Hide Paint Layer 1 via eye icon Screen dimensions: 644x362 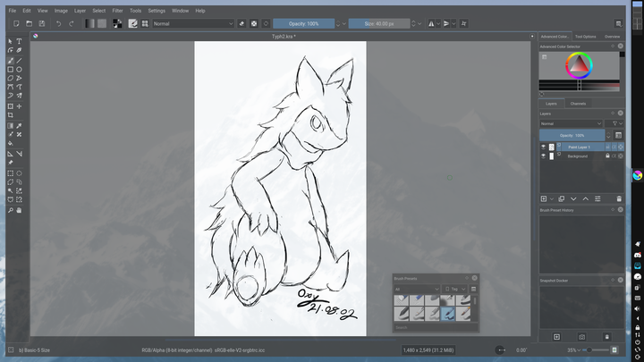coord(544,147)
